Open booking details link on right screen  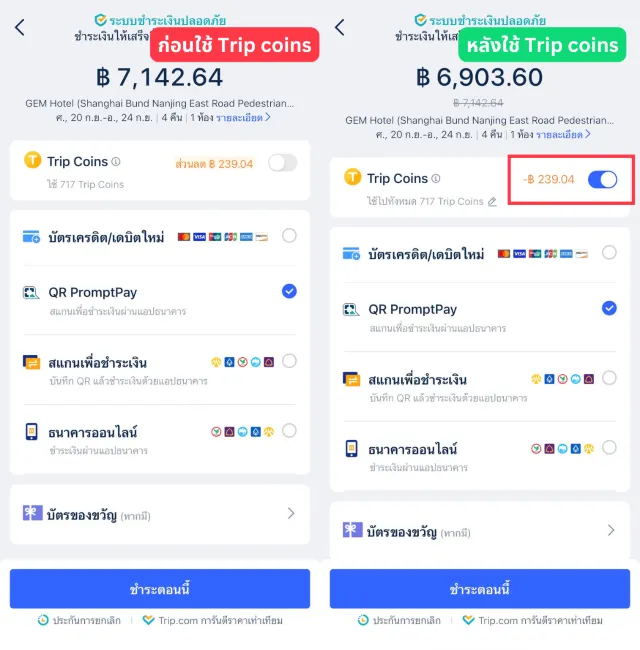[x=563, y=135]
